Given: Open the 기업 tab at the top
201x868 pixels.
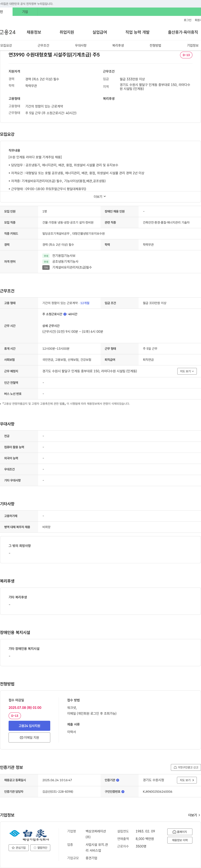Looking at the screenshot, I should [25, 12].
